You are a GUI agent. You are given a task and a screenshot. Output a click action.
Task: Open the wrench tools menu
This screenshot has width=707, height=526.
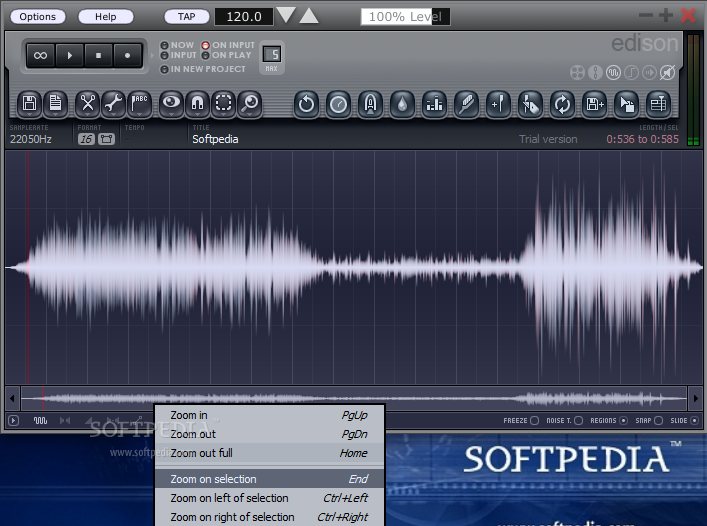point(113,104)
